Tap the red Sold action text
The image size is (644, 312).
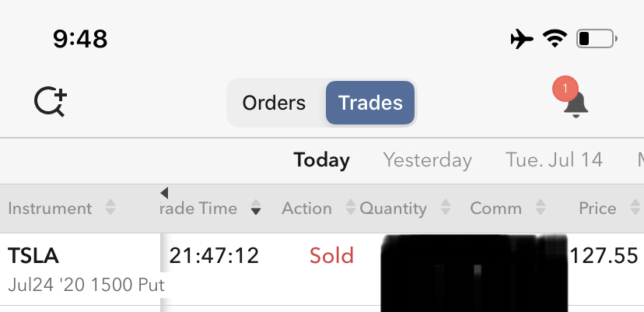331,255
